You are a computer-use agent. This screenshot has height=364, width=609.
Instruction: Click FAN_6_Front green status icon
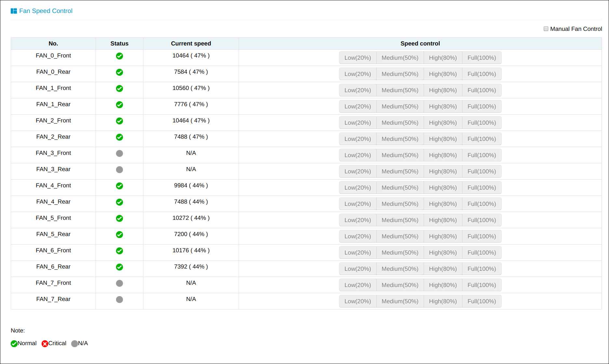pos(119,251)
